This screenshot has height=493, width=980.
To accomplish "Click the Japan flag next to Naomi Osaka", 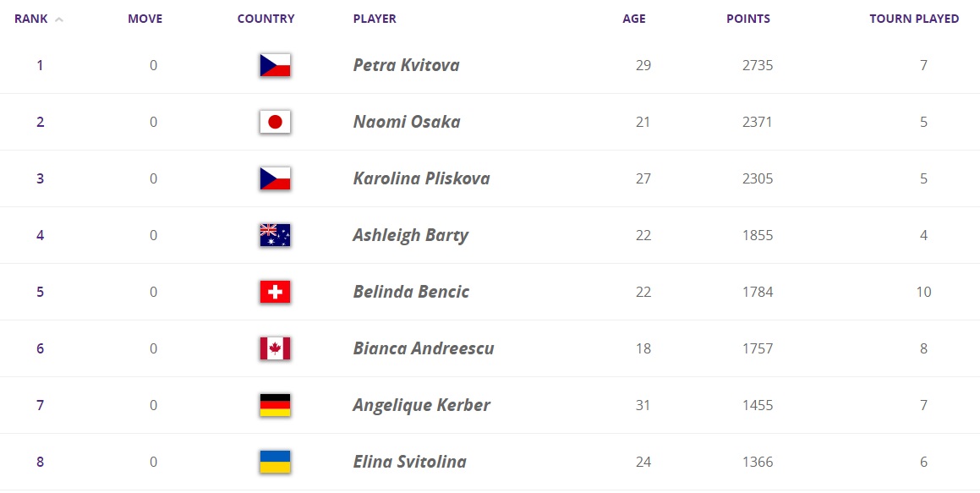I will 275,122.
